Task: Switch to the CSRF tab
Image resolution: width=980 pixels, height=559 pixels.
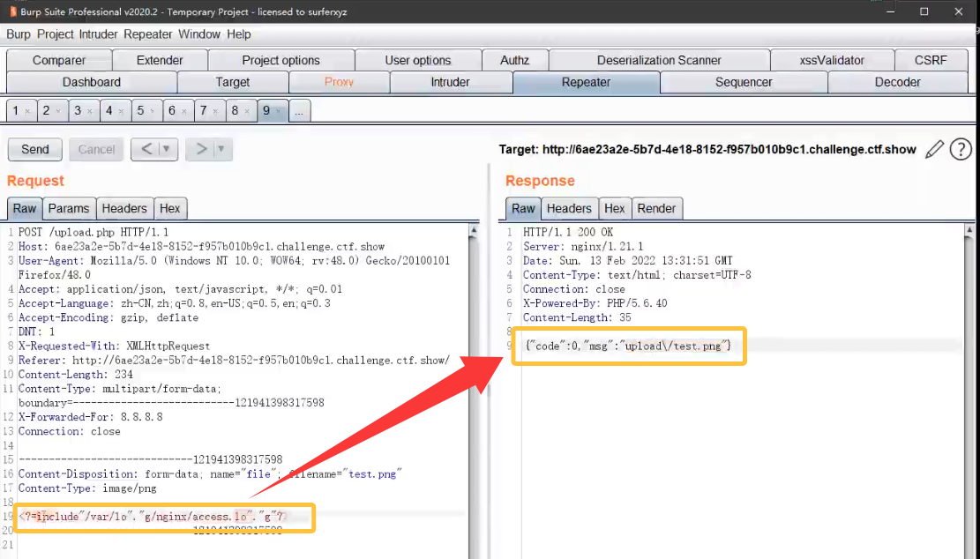Action: click(x=931, y=60)
